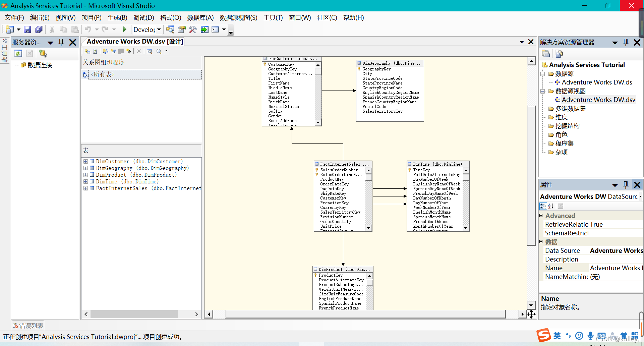Expand DimTime in the tables list

(86, 182)
